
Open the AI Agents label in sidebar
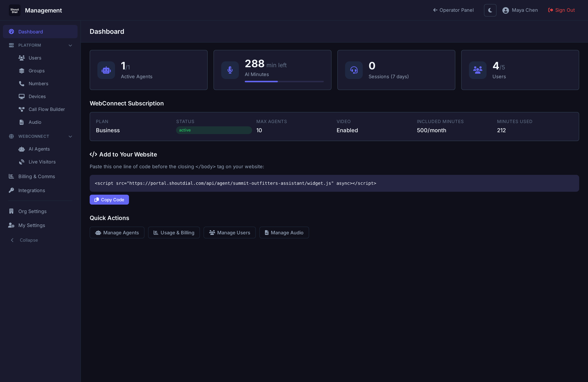tap(39, 149)
